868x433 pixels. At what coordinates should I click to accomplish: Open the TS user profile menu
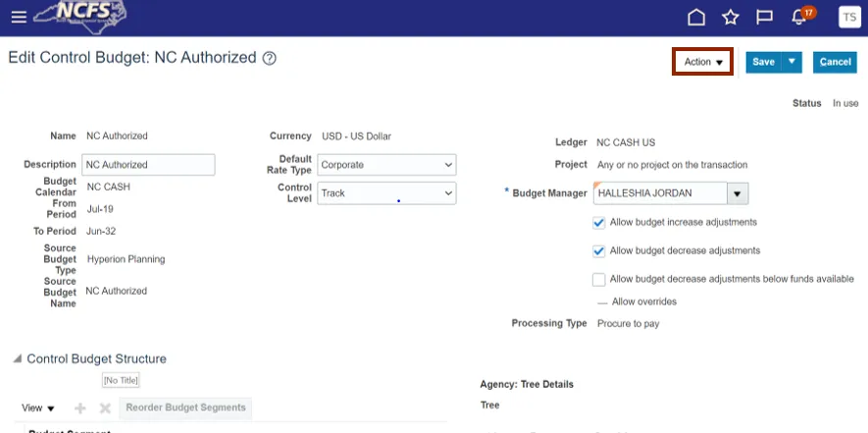848,18
